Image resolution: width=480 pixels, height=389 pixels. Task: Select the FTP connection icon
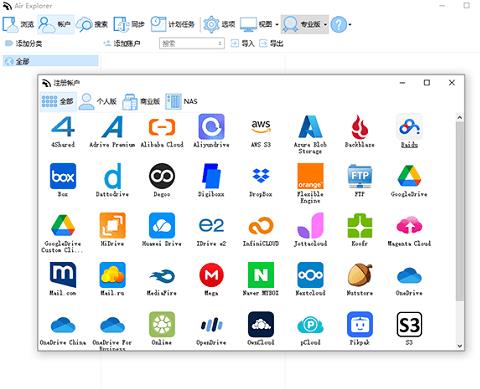pyautogui.click(x=359, y=180)
